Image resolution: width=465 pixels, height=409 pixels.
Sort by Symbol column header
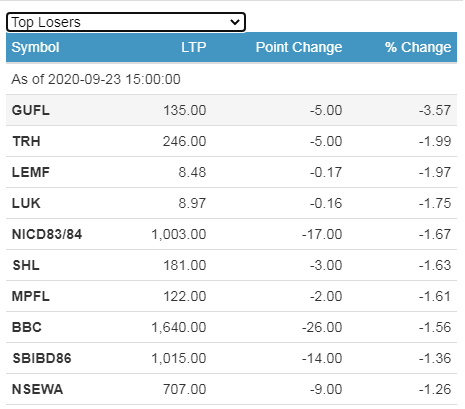pos(35,47)
